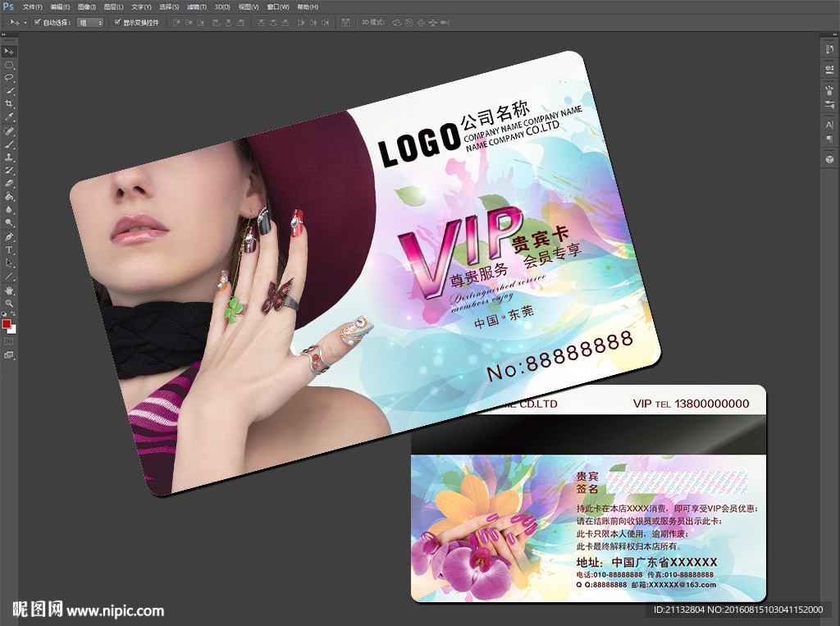840x626 pixels.
Task: Click the 3D Roll mode icon
Action: [409, 22]
